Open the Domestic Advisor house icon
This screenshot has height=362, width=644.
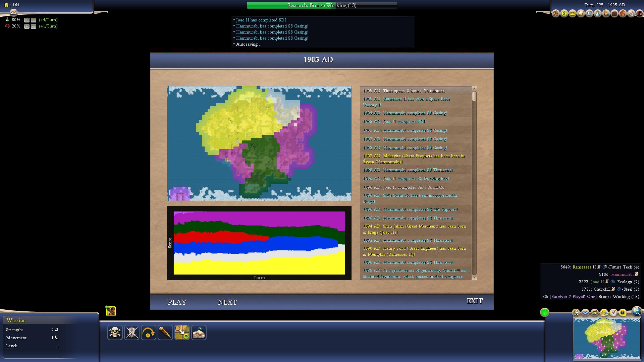coord(556,14)
